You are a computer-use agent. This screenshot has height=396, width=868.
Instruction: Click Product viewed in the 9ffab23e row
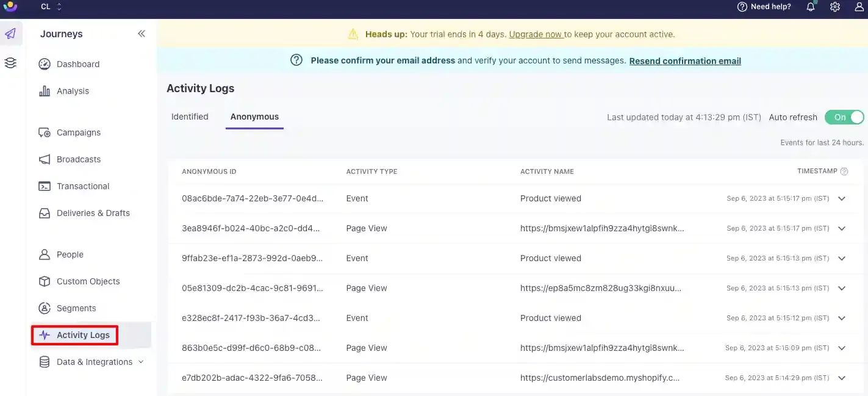551,258
